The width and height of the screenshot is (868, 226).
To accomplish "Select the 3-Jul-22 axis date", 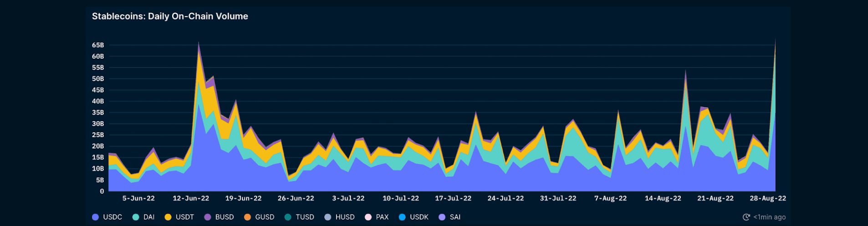I will 348,198.
